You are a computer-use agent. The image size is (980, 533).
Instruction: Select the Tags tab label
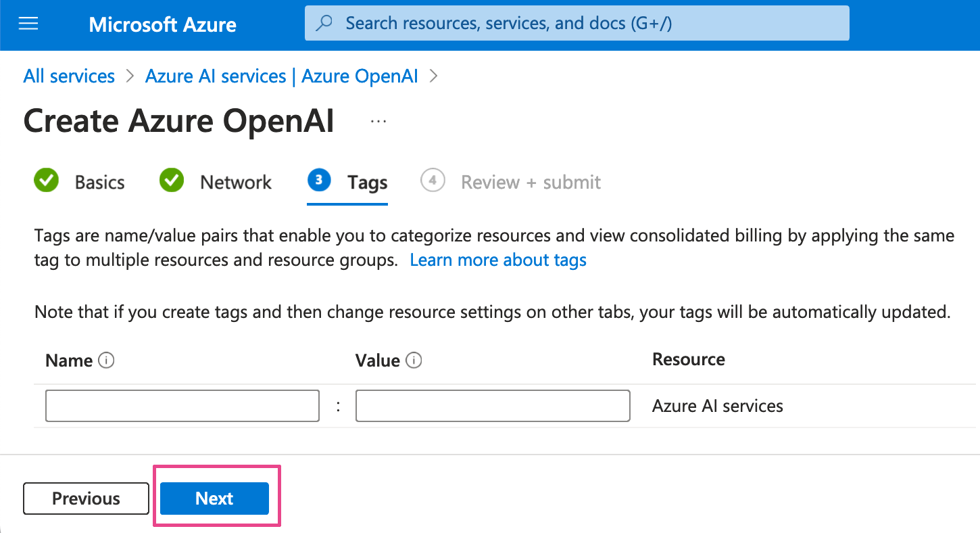click(367, 183)
